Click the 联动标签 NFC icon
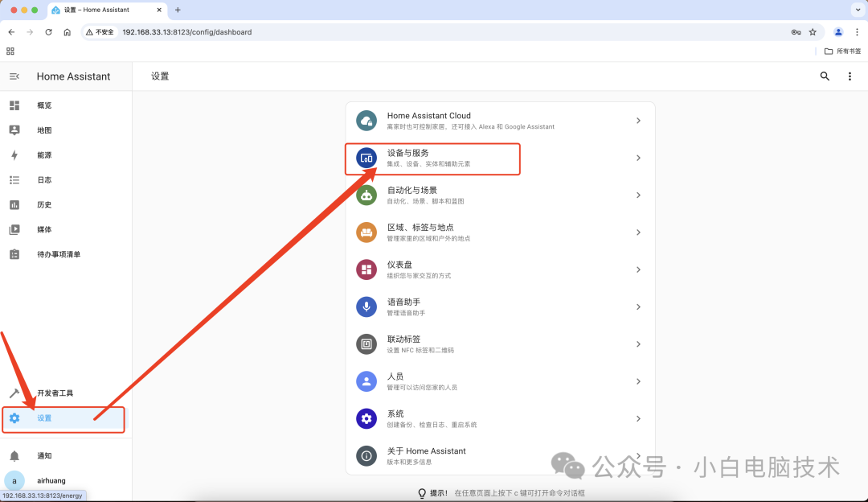 (x=366, y=344)
